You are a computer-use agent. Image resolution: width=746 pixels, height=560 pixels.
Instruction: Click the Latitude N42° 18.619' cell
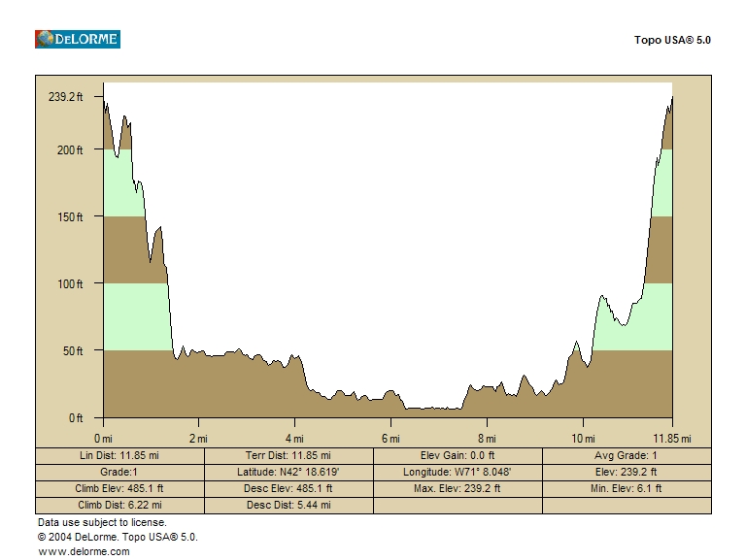coord(288,472)
